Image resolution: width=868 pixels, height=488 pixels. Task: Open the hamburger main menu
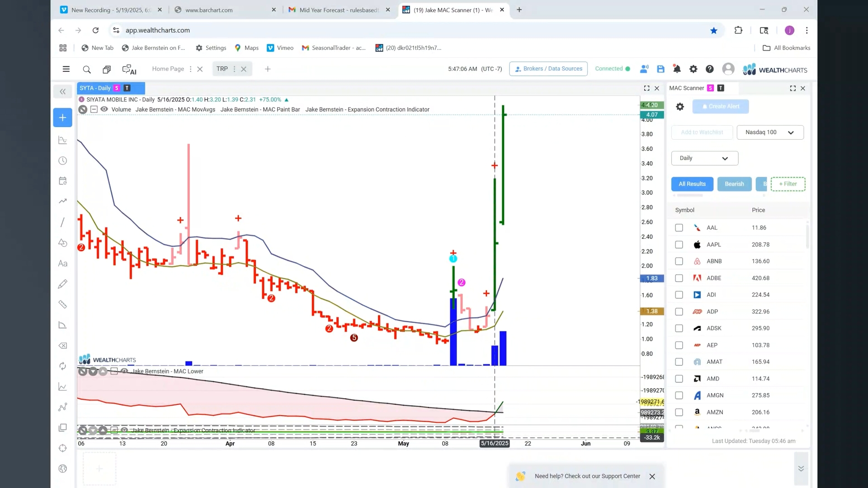pos(66,69)
